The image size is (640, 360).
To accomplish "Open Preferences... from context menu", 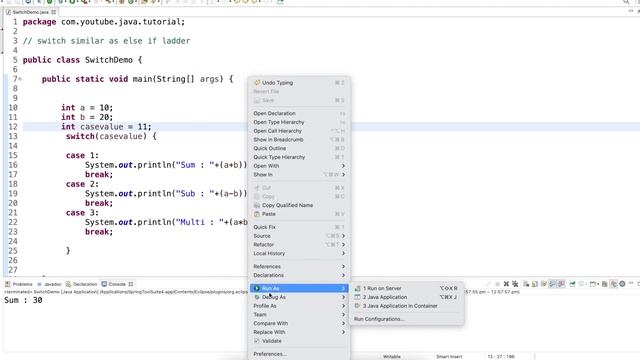I will click(299, 354).
